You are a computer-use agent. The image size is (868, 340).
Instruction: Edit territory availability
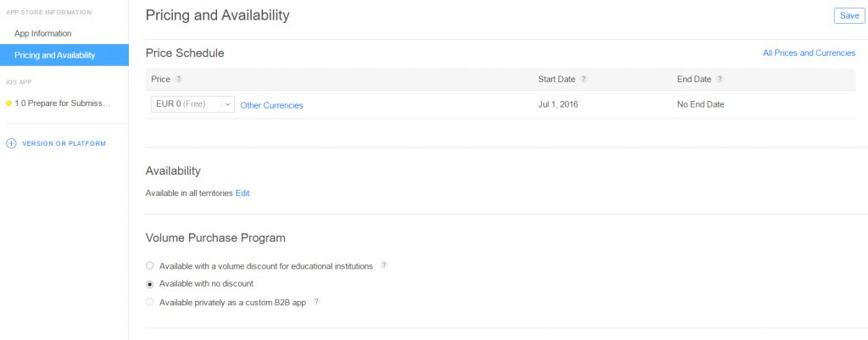coord(242,193)
